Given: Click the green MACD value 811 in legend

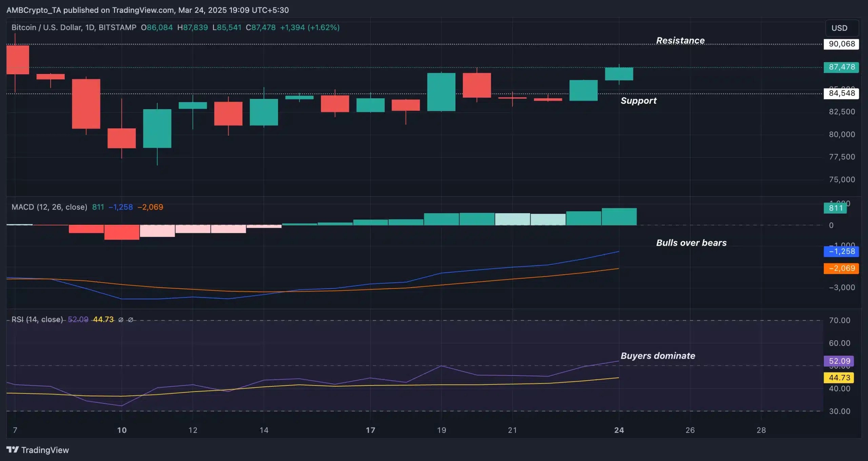Looking at the screenshot, I should 98,207.
